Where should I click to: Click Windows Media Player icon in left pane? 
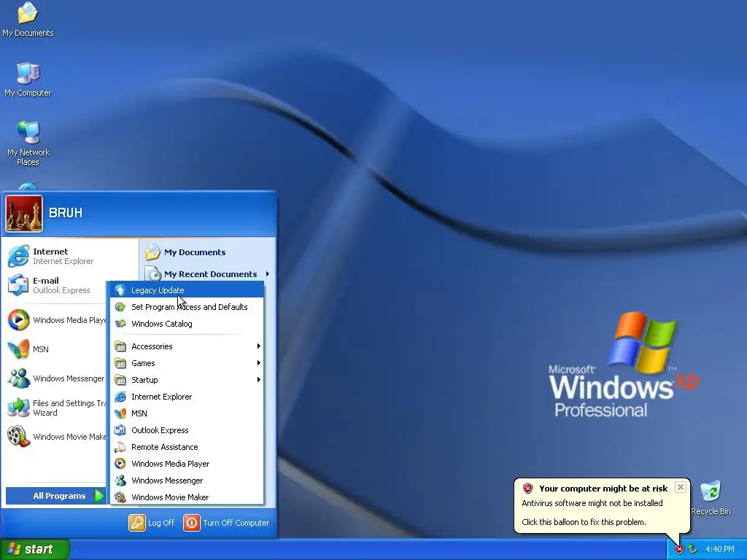point(18,320)
